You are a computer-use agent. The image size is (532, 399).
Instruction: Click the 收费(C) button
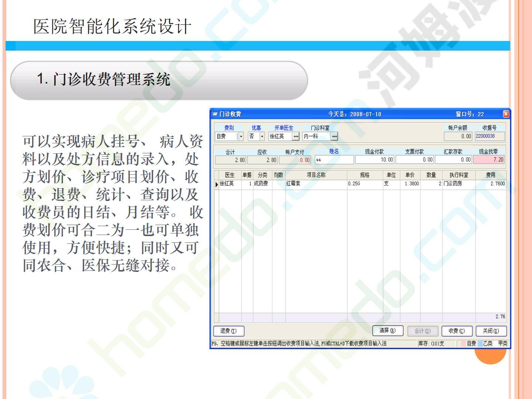[x=457, y=331]
